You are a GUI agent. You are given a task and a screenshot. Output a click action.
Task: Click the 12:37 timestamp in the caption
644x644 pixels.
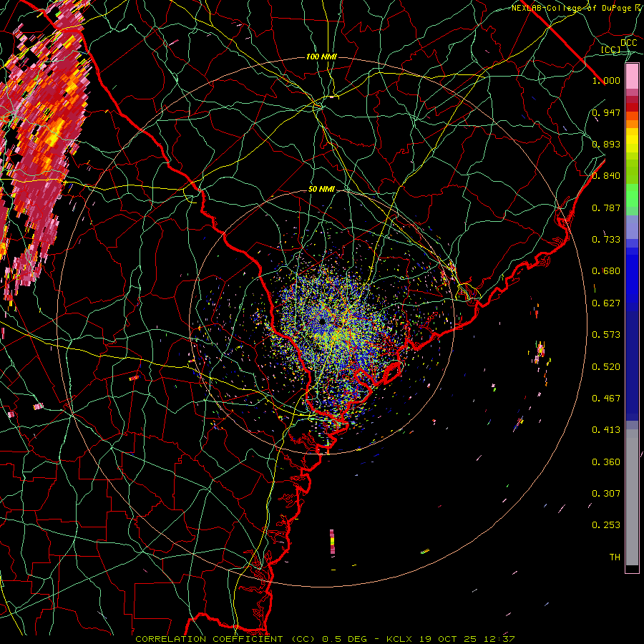pyautogui.click(x=498, y=639)
